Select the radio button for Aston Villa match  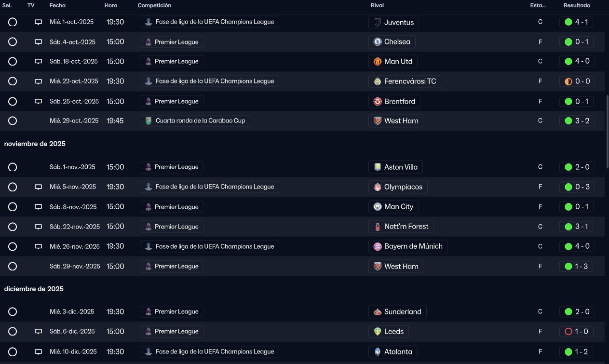(13, 167)
